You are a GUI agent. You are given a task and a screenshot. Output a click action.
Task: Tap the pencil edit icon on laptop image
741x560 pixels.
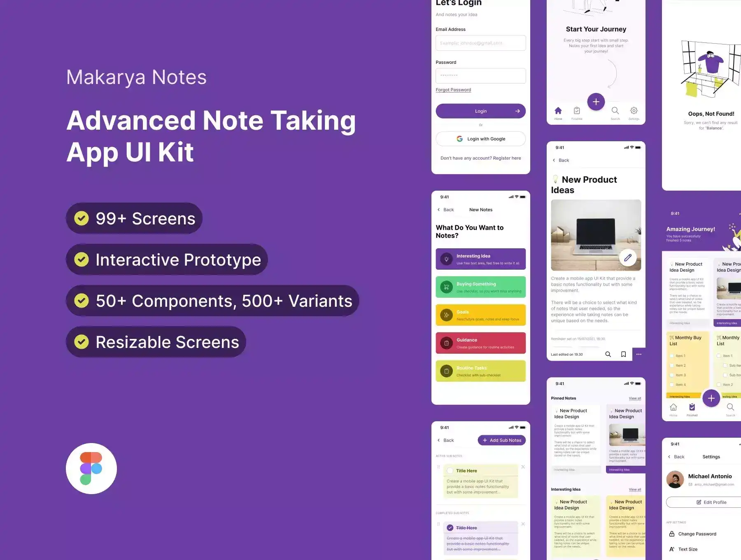[x=627, y=258]
